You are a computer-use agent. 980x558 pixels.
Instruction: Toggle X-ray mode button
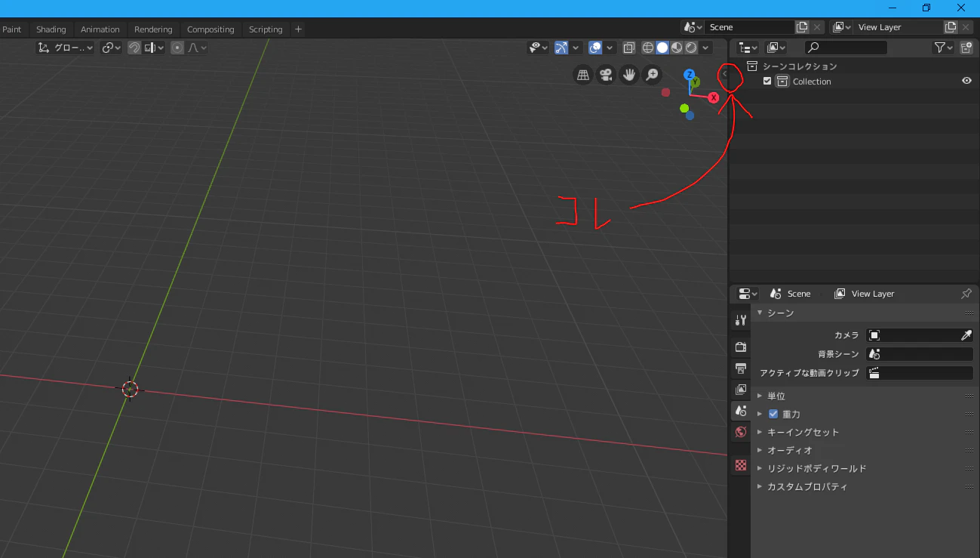click(x=628, y=48)
